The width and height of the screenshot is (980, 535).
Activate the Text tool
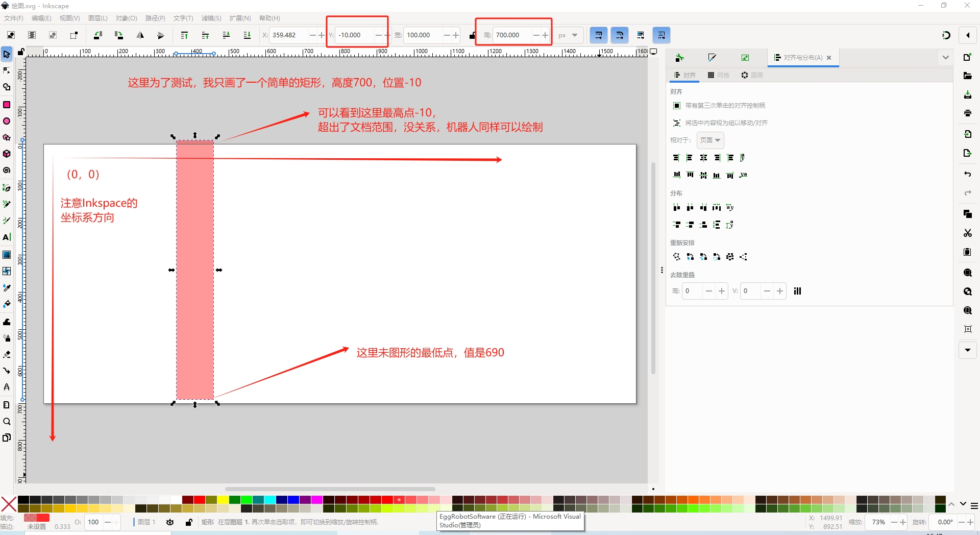tap(7, 237)
